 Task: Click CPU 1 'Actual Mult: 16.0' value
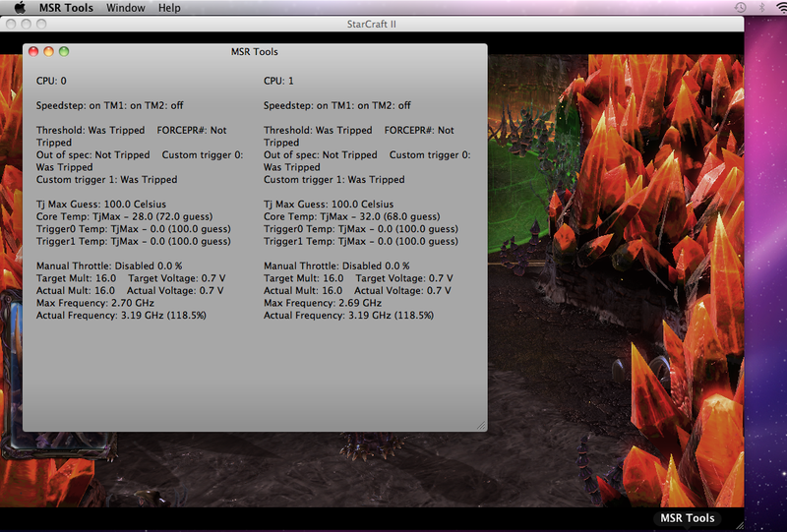(x=303, y=291)
